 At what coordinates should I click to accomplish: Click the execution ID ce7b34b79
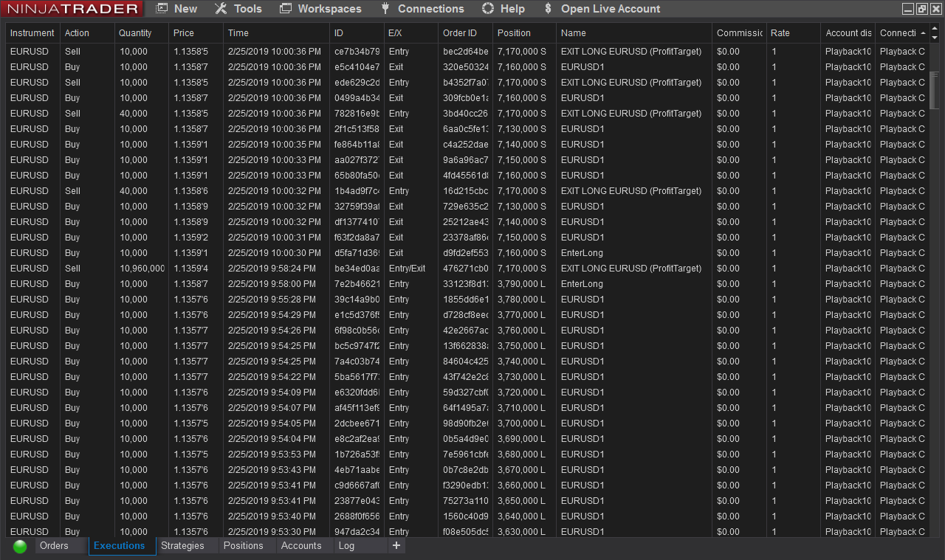[x=357, y=52]
